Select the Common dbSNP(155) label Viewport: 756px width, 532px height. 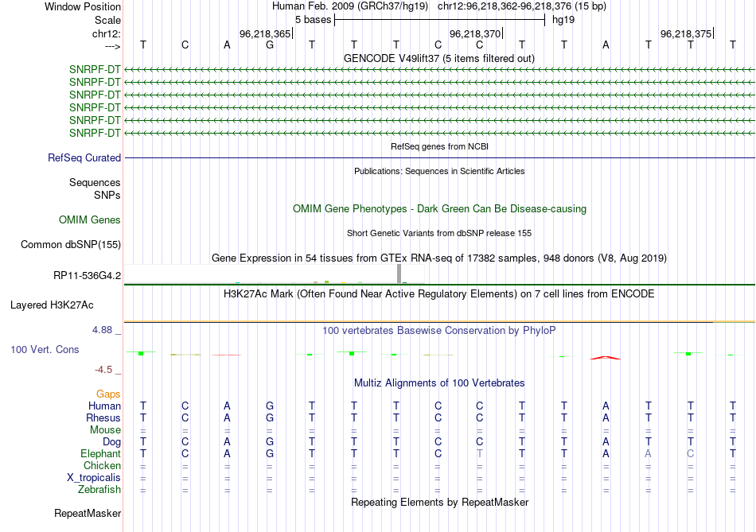coord(71,245)
